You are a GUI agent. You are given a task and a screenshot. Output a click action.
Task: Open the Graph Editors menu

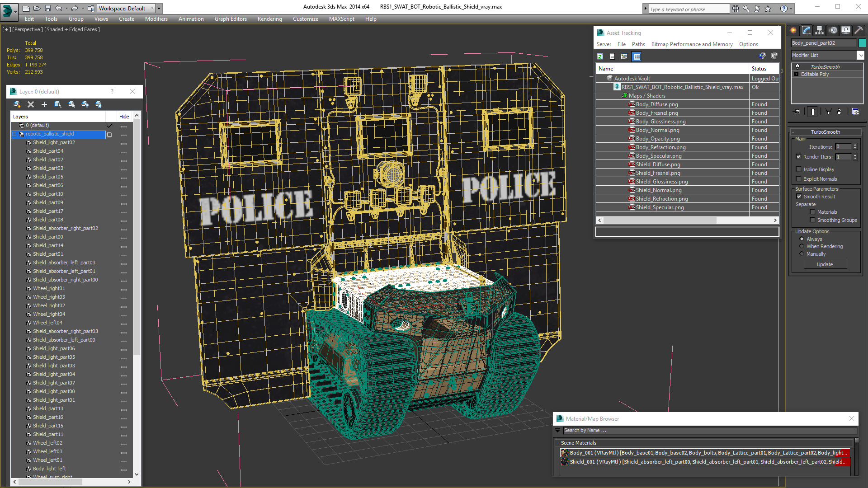coord(231,19)
